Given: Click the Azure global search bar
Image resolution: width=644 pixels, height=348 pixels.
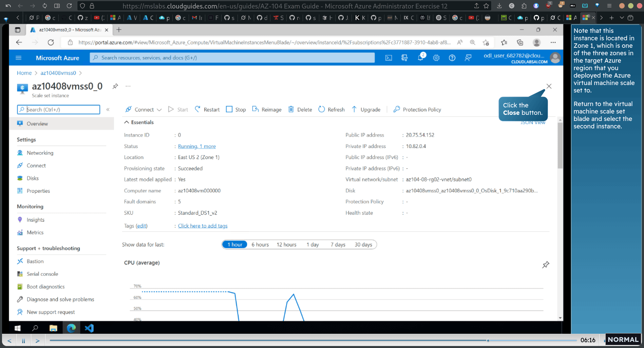Looking at the screenshot, I should pos(232,58).
